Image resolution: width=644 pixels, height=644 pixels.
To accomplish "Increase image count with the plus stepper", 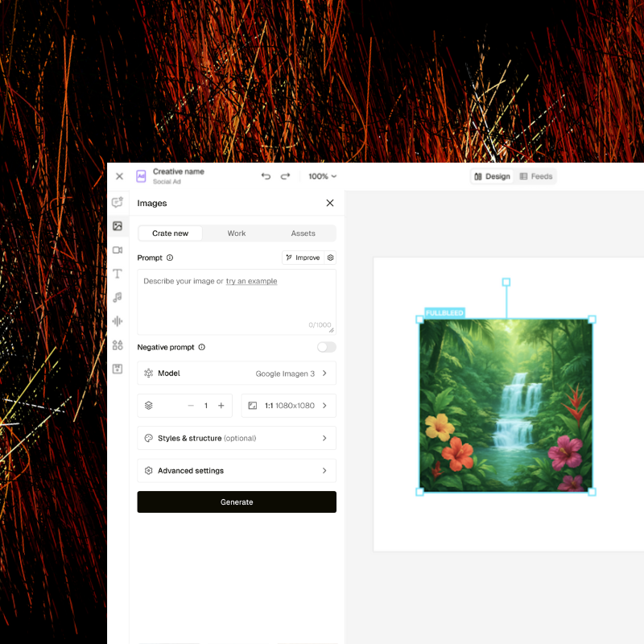I will [221, 405].
